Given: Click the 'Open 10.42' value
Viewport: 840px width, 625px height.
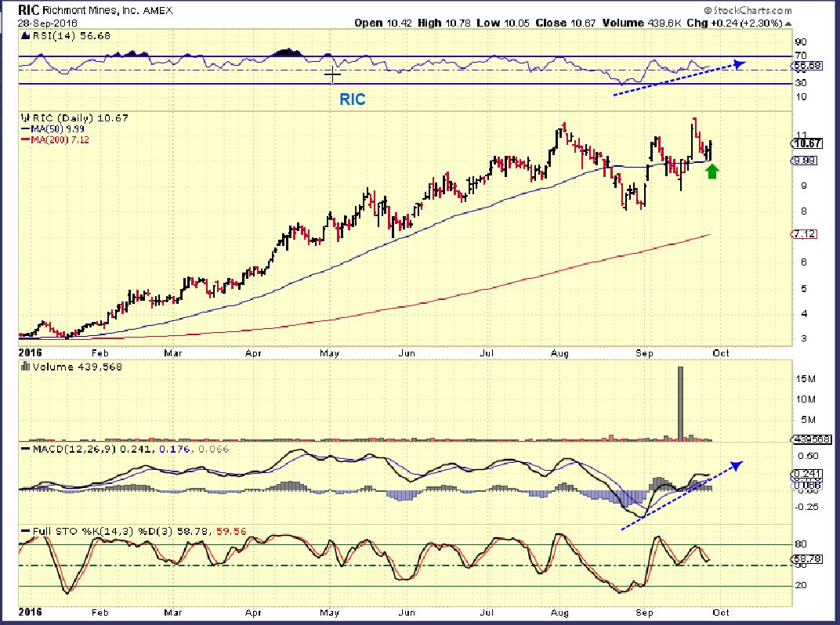Looking at the screenshot, I should 382,23.
